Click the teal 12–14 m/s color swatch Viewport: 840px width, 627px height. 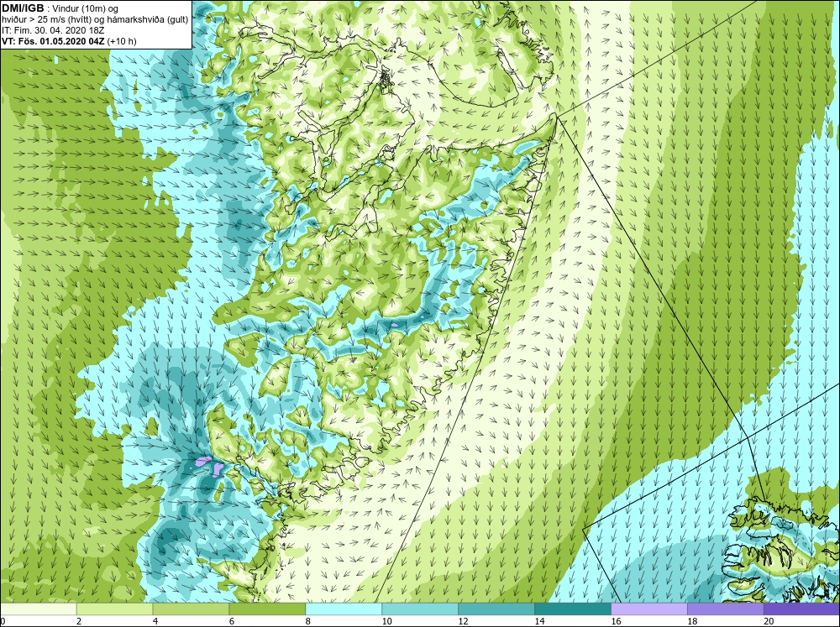(x=496, y=609)
